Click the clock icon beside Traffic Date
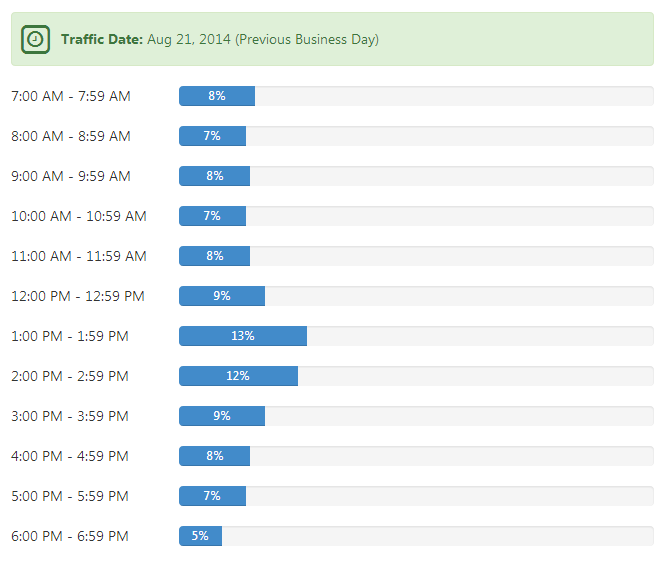 [35, 39]
